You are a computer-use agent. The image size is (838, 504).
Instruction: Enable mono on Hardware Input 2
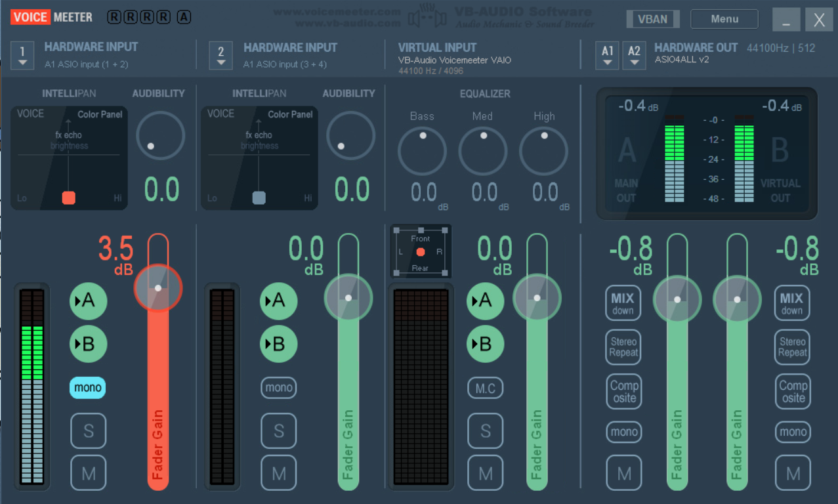(279, 388)
